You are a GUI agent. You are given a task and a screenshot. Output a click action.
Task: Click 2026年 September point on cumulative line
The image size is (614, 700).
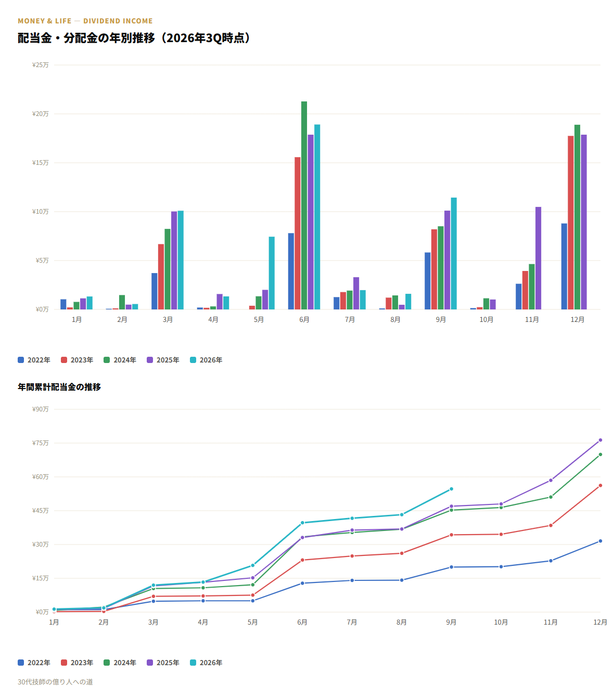pos(451,489)
